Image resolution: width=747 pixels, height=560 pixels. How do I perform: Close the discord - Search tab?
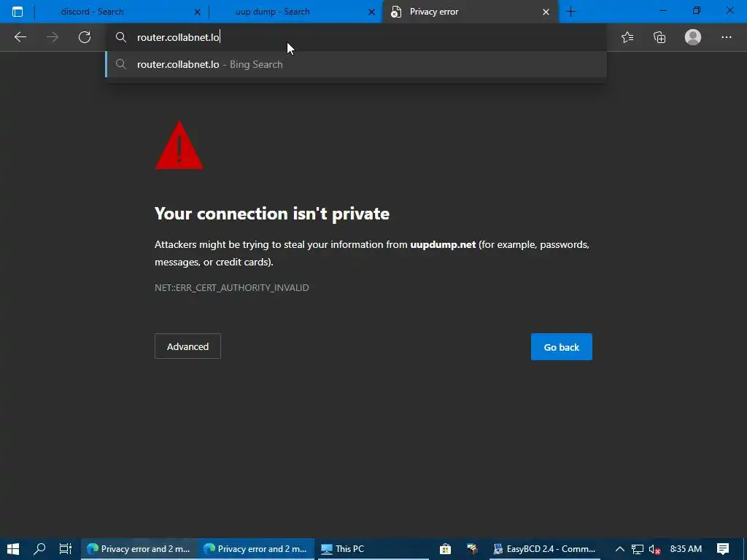(x=197, y=12)
